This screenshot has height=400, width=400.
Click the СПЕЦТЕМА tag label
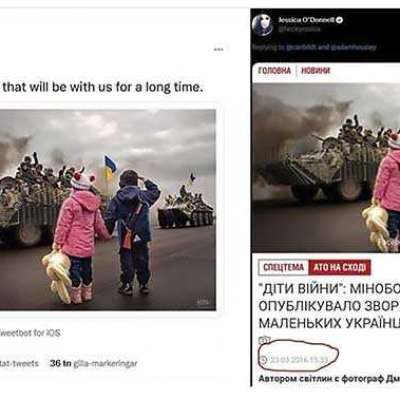(284, 267)
